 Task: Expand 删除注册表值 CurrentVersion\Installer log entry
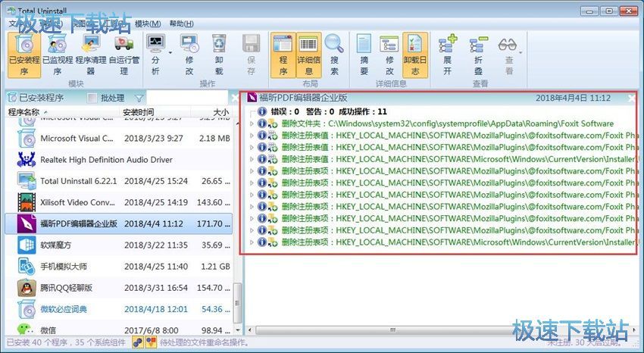(x=252, y=159)
